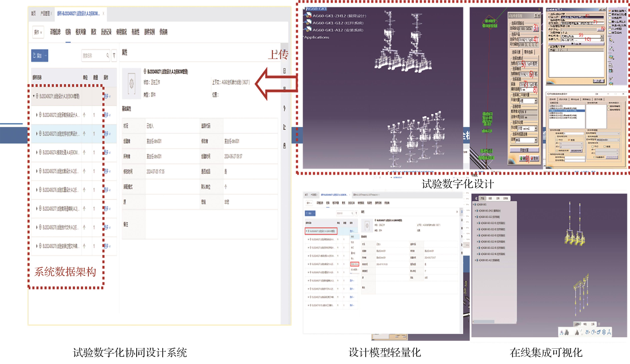The width and height of the screenshot is (630, 364).
Task: Click the filter funnel icon beside search
Action: click(114, 55)
